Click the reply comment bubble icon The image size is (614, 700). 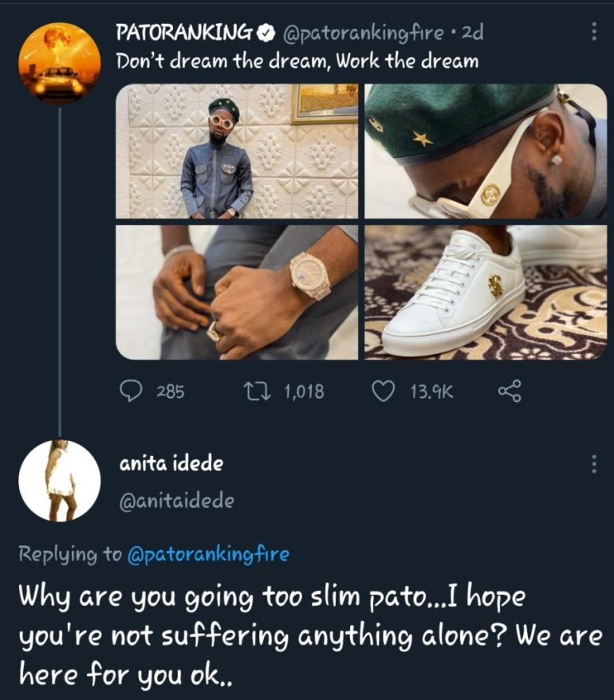click(x=131, y=391)
